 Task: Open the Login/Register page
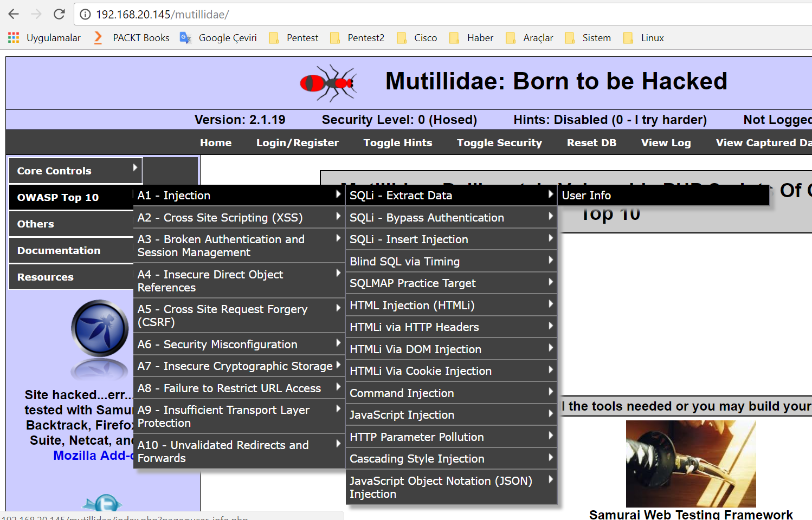coord(298,142)
